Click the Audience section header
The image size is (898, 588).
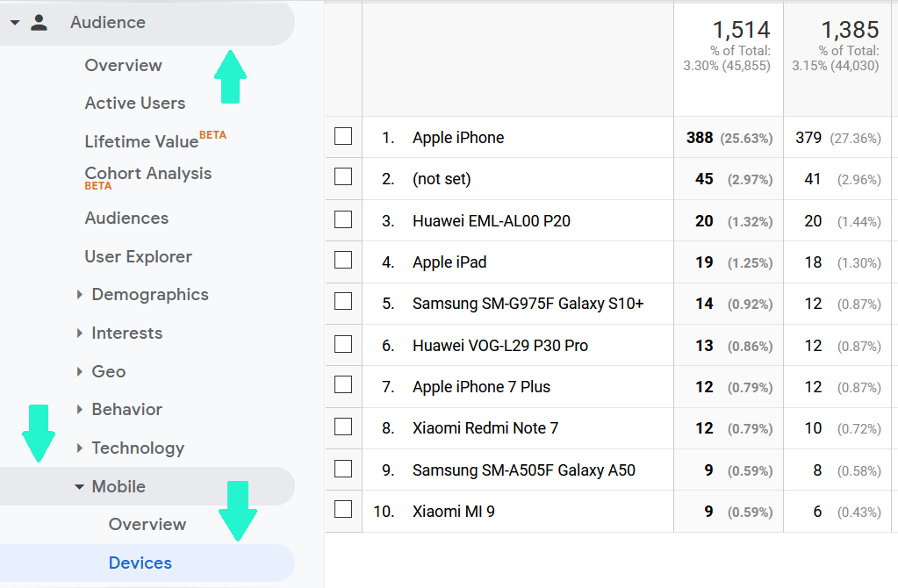108,22
